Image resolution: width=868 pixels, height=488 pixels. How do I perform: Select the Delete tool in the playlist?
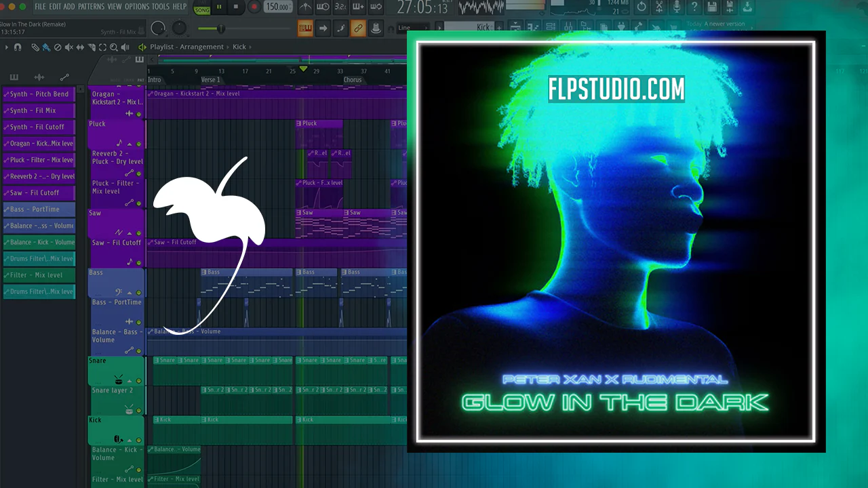(x=58, y=47)
